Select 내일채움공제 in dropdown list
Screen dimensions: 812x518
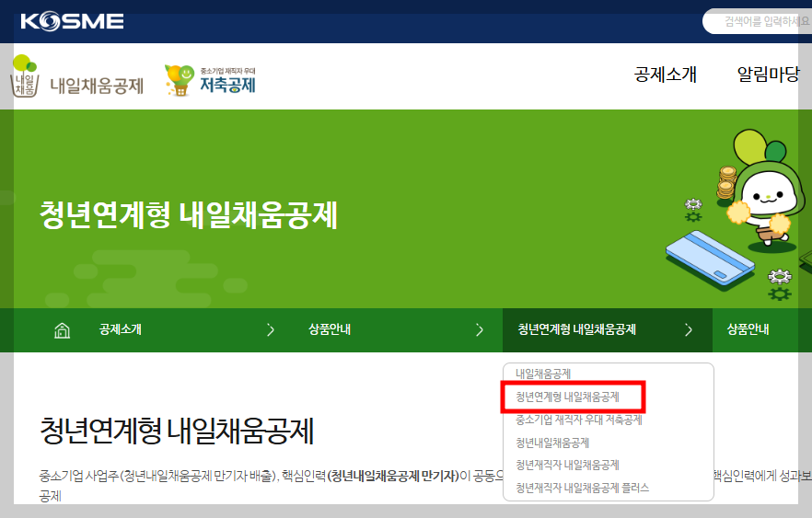(543, 374)
